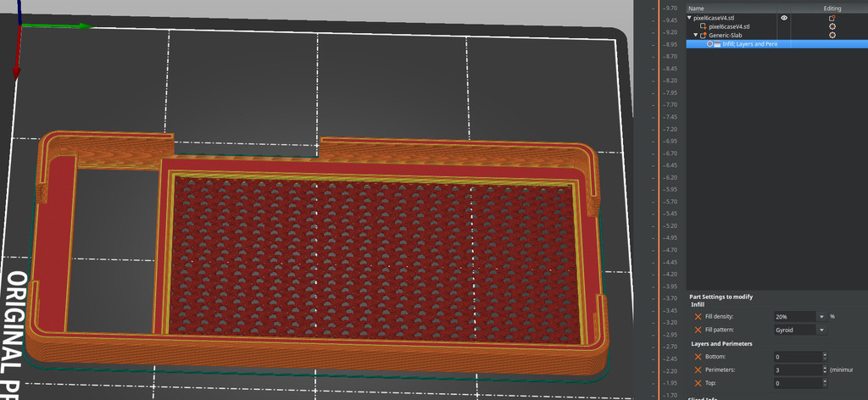Click the 'Part Settings to modify' heading
Viewport: 868px width, 400px height.
(722, 297)
